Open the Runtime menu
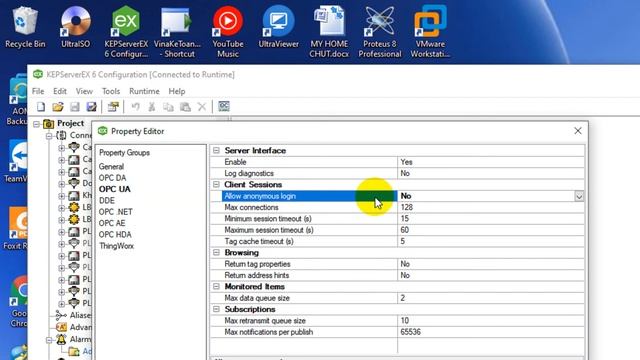The width and height of the screenshot is (640, 360). (144, 91)
